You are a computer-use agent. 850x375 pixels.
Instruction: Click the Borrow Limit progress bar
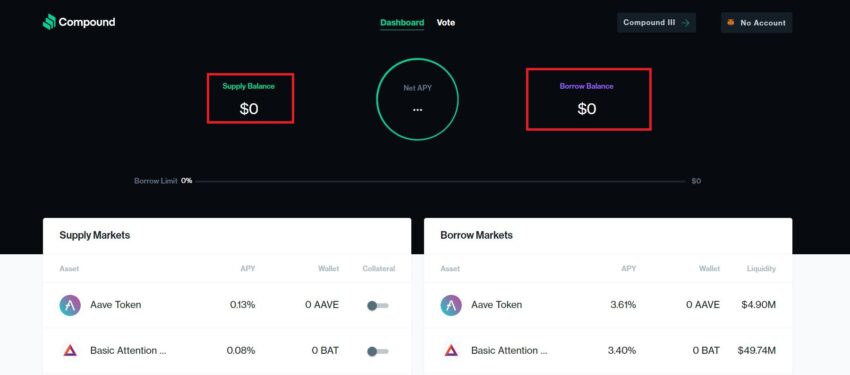pyautogui.click(x=440, y=181)
